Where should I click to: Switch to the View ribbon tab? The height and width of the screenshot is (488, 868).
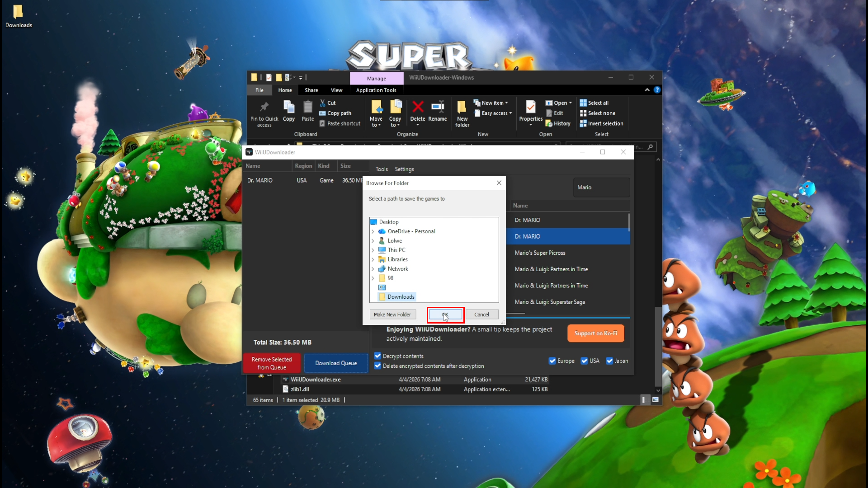336,90
